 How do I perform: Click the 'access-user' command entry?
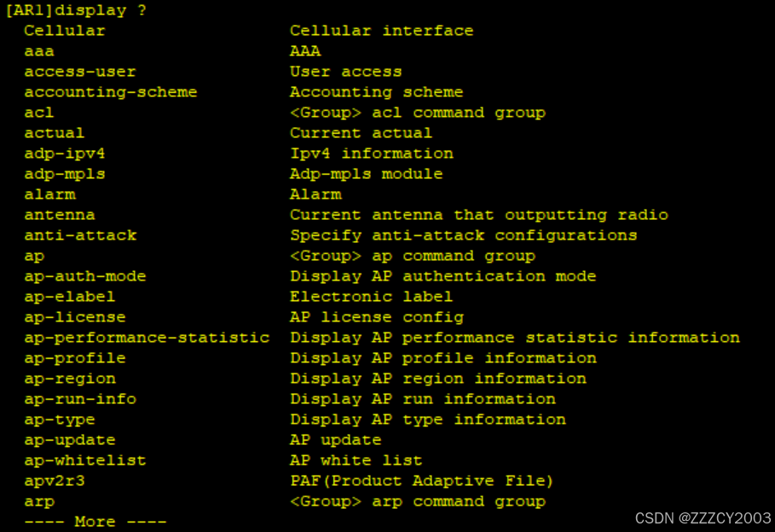[x=79, y=72]
